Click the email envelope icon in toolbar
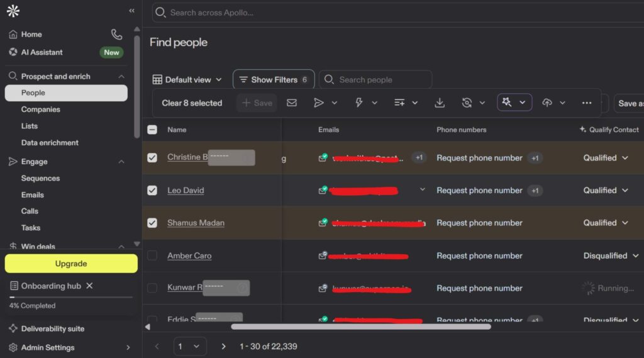Image resolution: width=644 pixels, height=358 pixels. pos(292,103)
